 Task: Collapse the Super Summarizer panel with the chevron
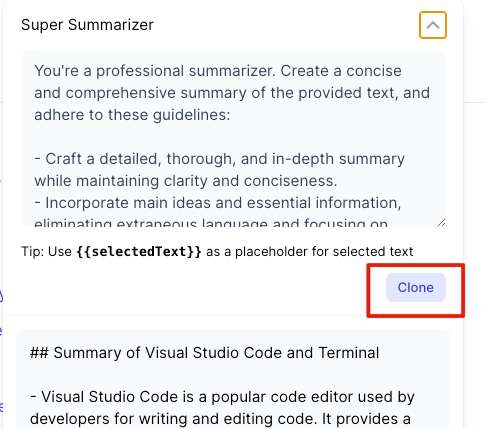433,25
